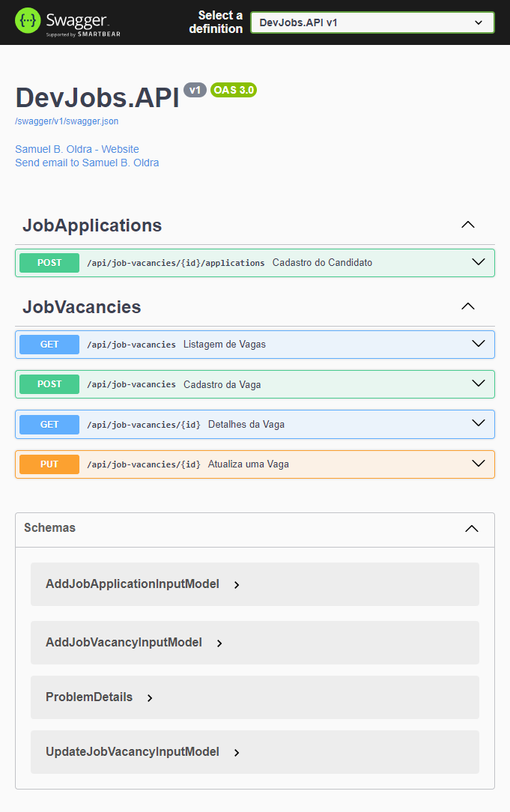Click the Swagger logo icon
The image size is (510, 812).
point(28,21)
